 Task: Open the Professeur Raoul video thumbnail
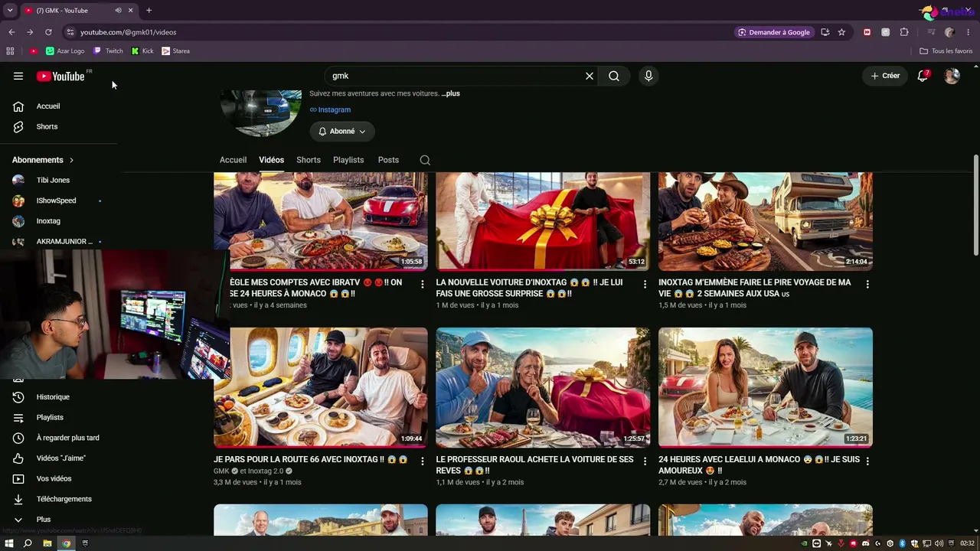[543, 387]
